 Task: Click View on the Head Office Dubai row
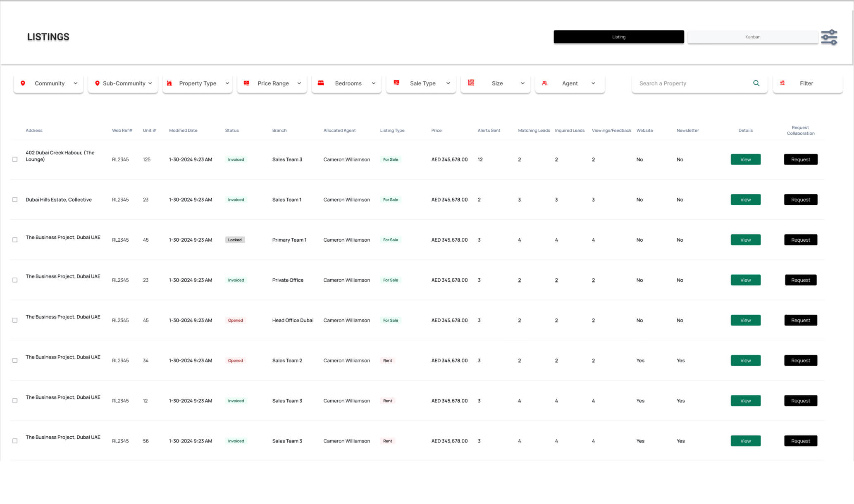[x=745, y=320]
